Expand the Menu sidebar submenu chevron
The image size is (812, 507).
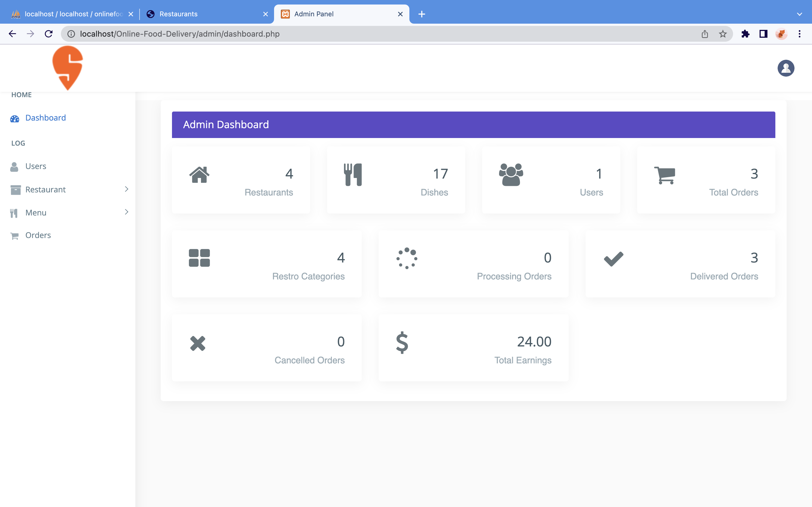pyautogui.click(x=127, y=212)
